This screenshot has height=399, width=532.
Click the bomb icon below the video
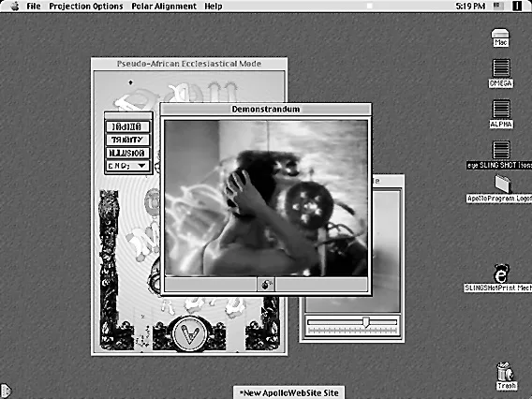(x=266, y=285)
